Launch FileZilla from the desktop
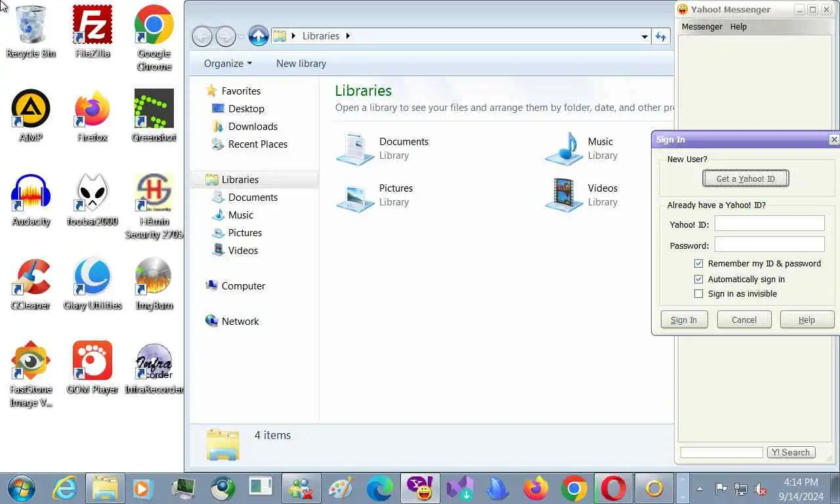Viewport: 840px width, 504px height. pyautogui.click(x=92, y=31)
